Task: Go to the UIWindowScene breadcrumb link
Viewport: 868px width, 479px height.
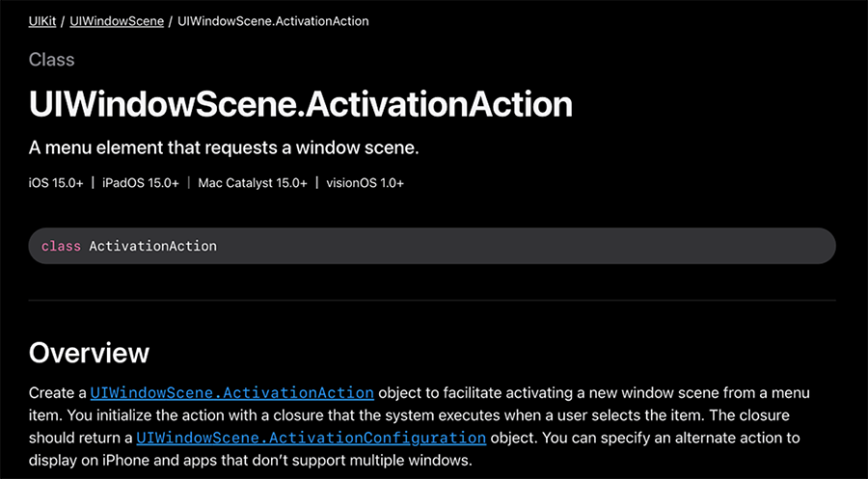Action: [117, 21]
